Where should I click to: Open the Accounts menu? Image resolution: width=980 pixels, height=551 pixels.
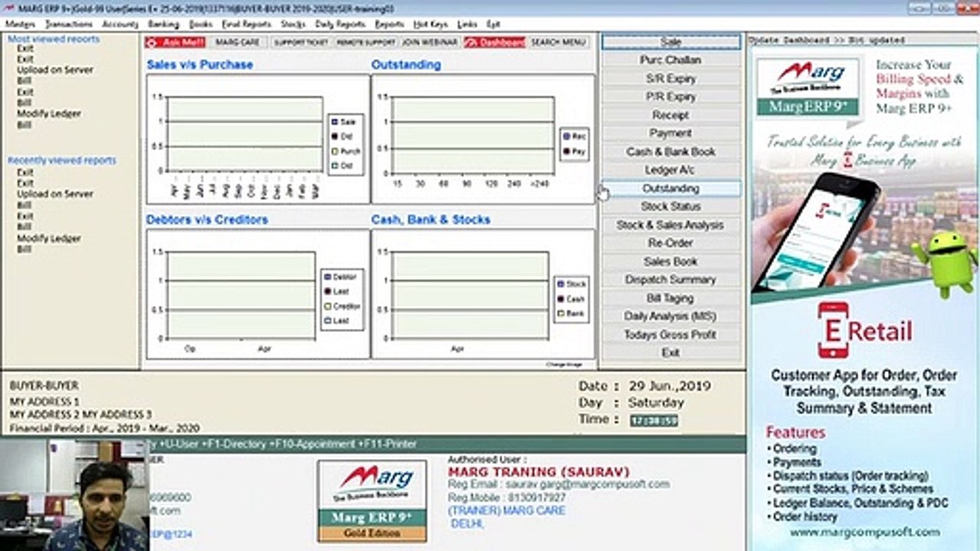[120, 24]
